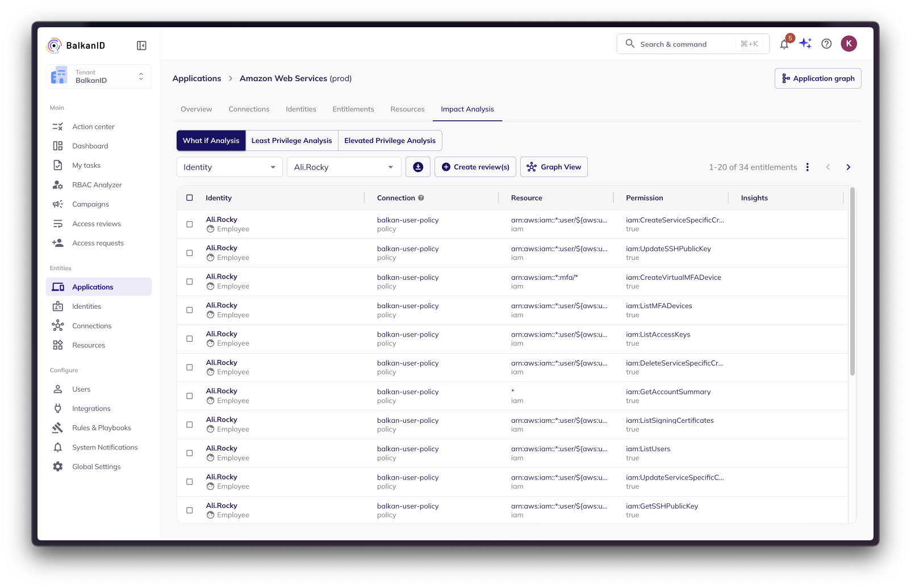Toggle the select-all header checkbox

(x=190, y=198)
